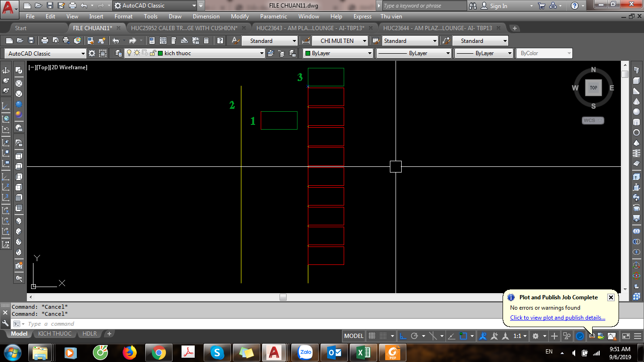Open the AutoCAD Classic workspace dropdown
644x362 pixels.
click(83, 53)
